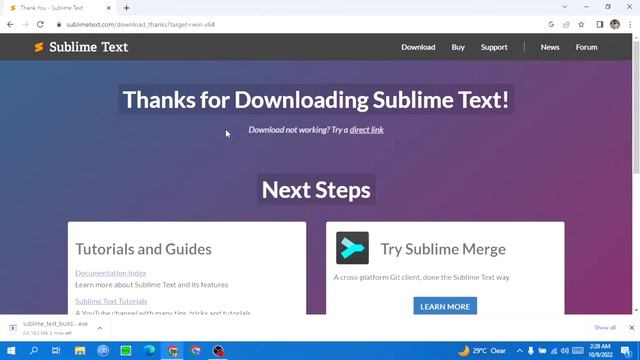The image size is (640, 360).
Task: Reload the page
Action: click(40, 24)
